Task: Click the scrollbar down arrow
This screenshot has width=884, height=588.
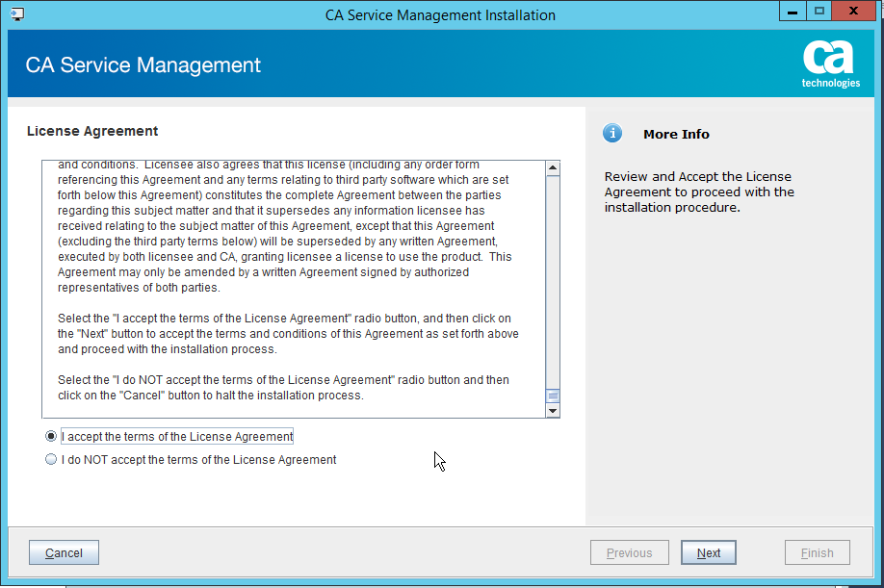Action: coord(553,411)
